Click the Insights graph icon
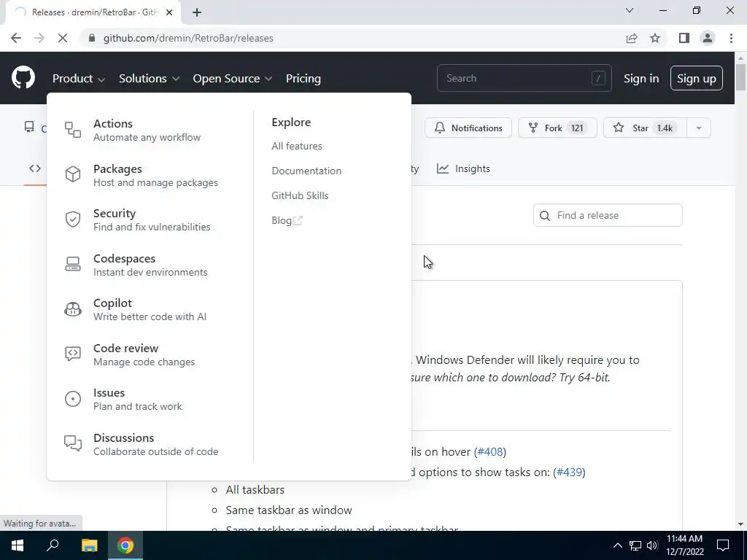The width and height of the screenshot is (747, 560). coord(443,168)
